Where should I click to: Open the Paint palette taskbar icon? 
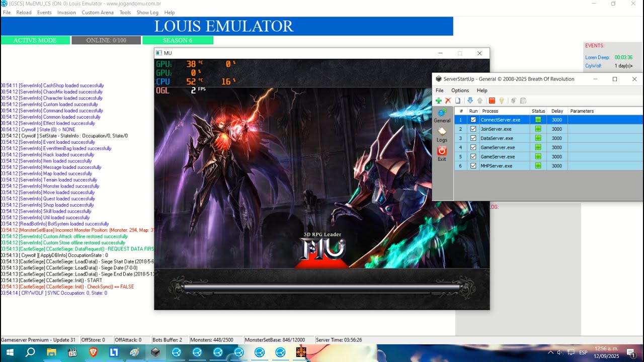click(x=134, y=352)
